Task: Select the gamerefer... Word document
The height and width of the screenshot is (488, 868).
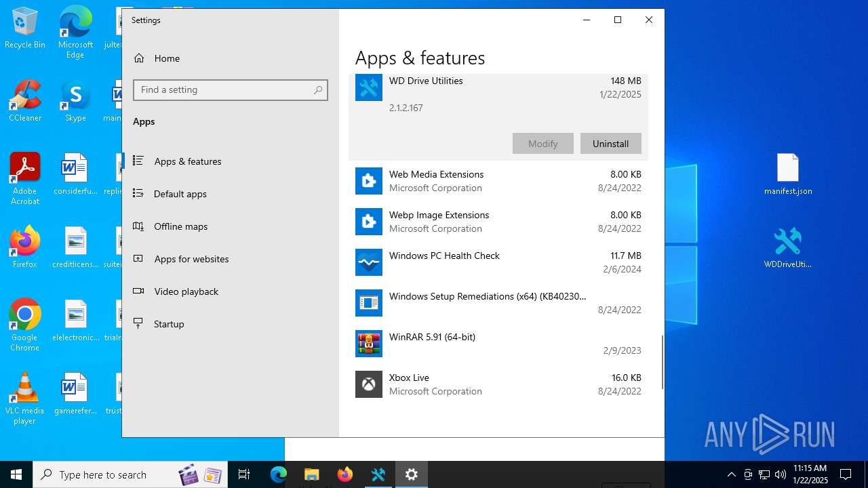Action: pyautogui.click(x=75, y=394)
